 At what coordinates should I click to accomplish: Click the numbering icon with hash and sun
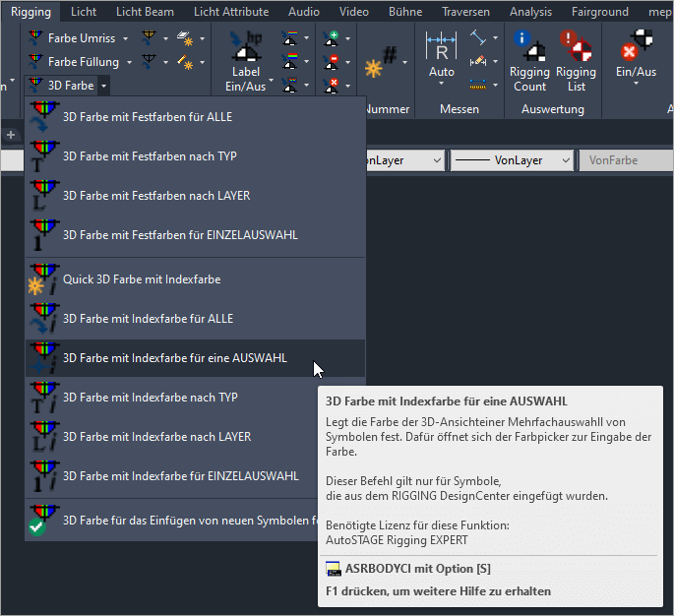pyautogui.click(x=381, y=62)
